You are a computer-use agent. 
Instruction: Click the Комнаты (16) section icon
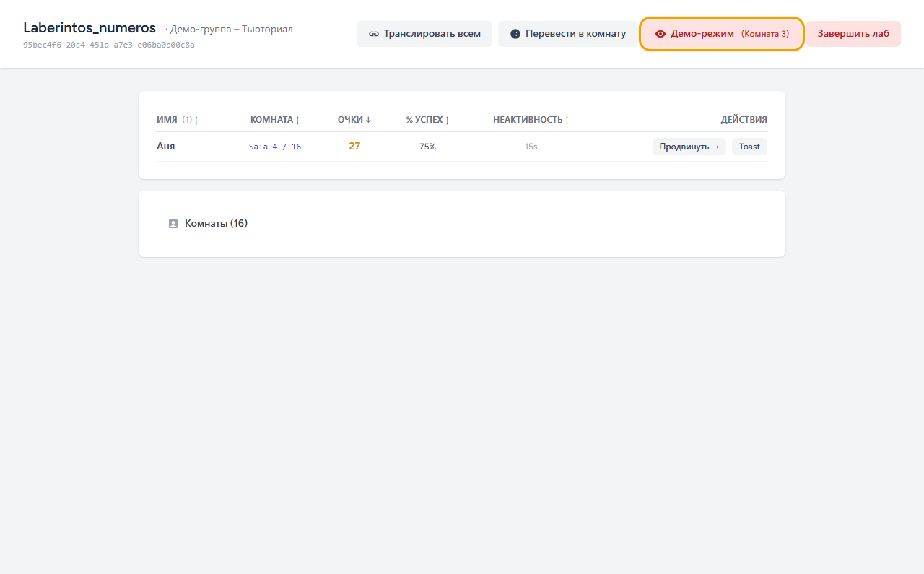click(x=173, y=224)
